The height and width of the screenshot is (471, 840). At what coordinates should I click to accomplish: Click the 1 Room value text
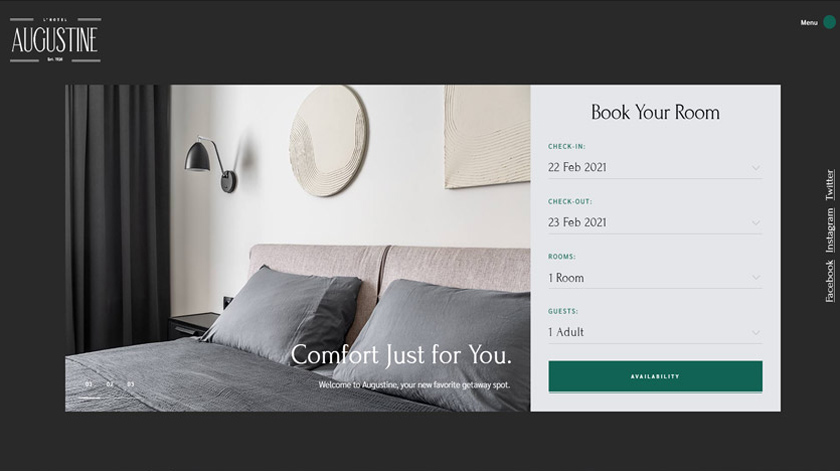(x=566, y=278)
